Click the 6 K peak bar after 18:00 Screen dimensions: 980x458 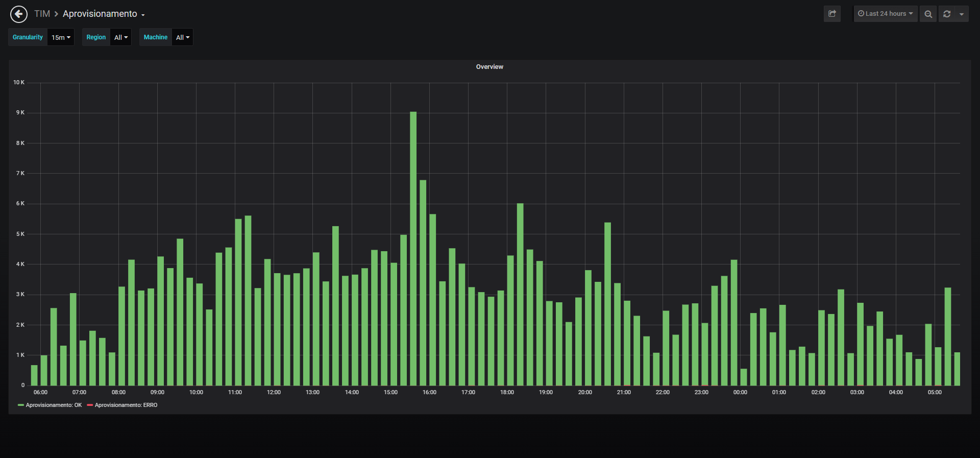pyautogui.click(x=520, y=294)
